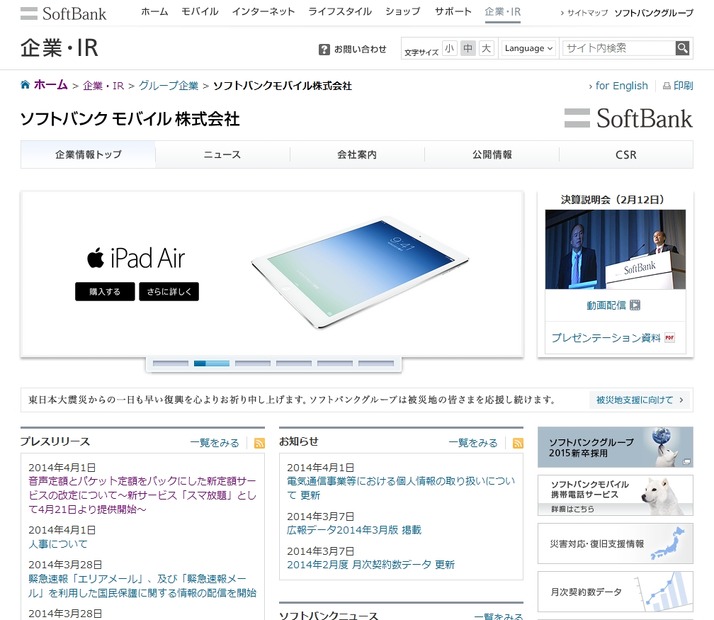Viewport: 714px width, 620px height.
Task: Select the first carousel slide indicator
Action: [x=171, y=363]
